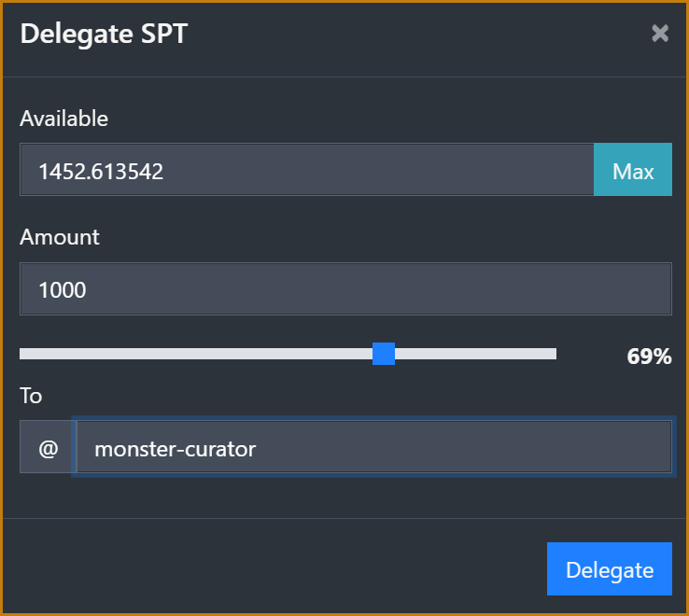Focus the Amount input showing 1000

[345, 289]
